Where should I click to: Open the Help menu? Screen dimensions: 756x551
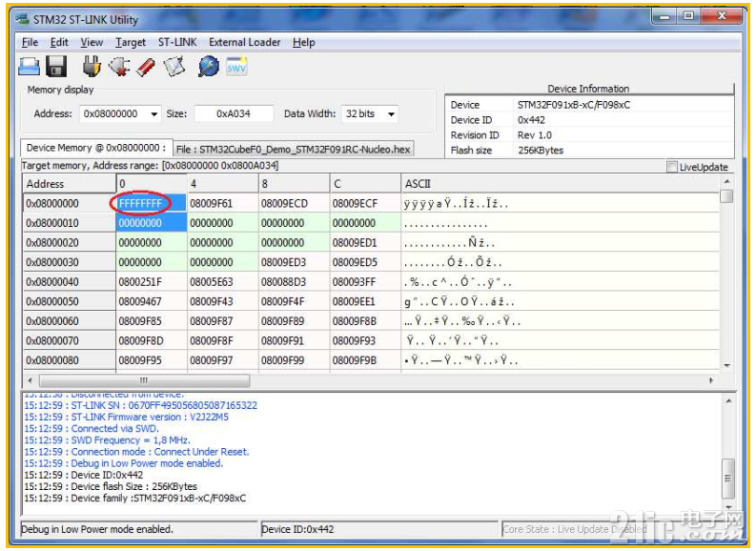click(304, 43)
